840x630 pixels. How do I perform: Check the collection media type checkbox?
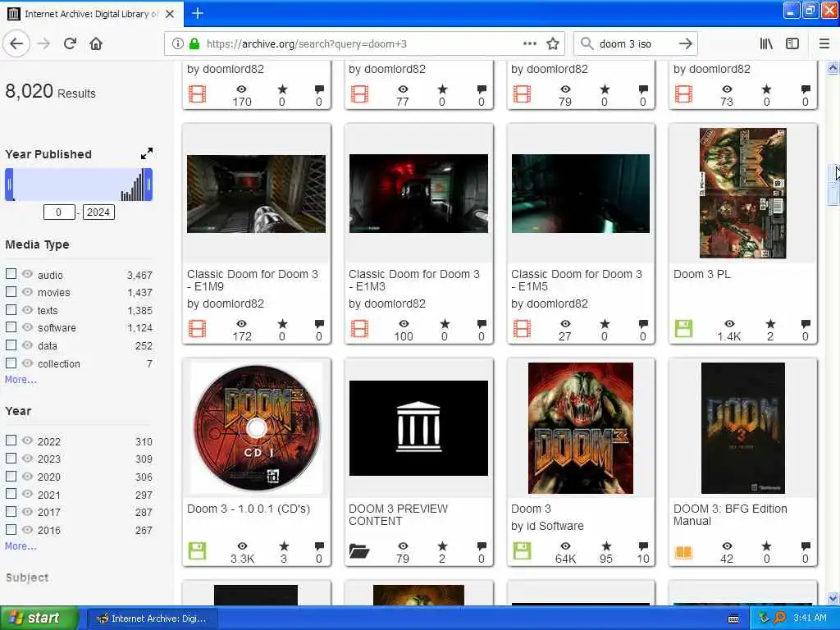tap(11, 363)
